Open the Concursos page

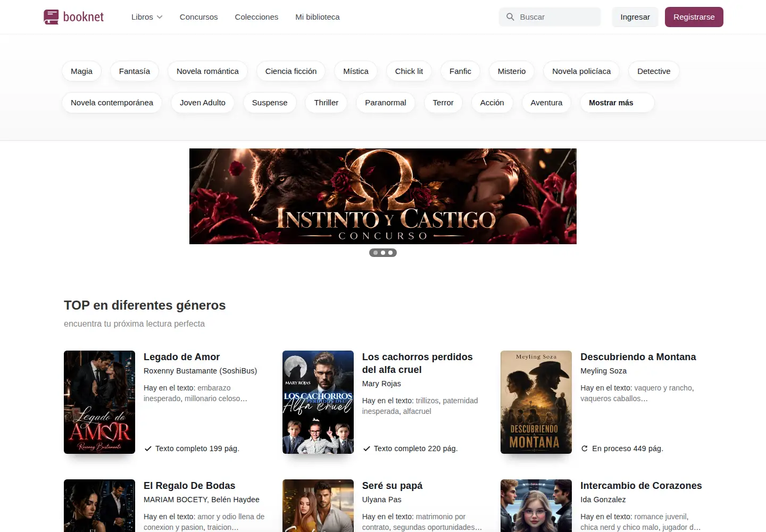tap(198, 17)
